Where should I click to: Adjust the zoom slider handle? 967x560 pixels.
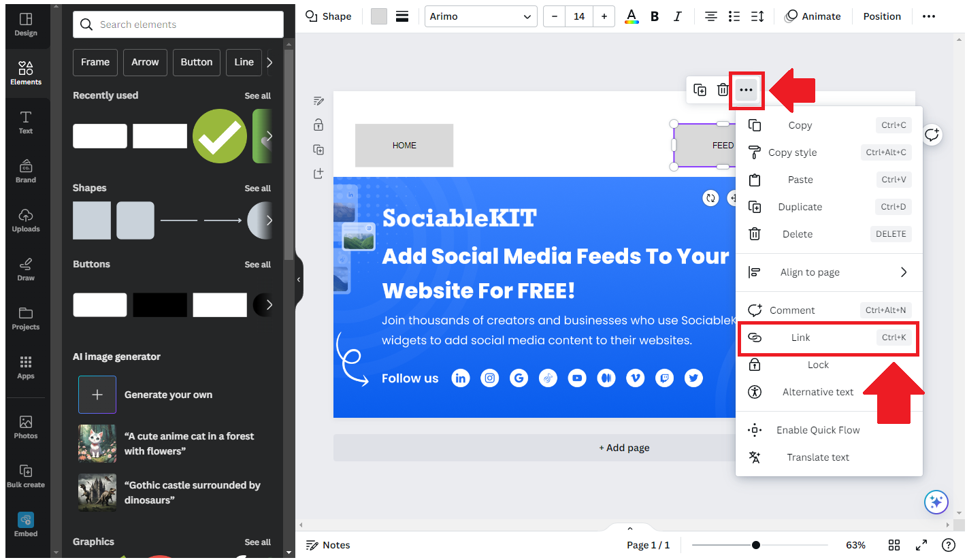(x=756, y=545)
